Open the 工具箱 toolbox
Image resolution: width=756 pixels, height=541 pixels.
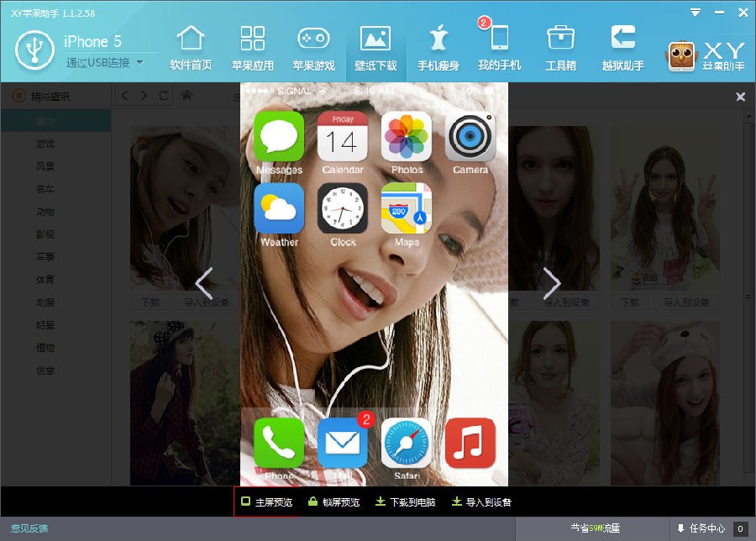pos(561,48)
